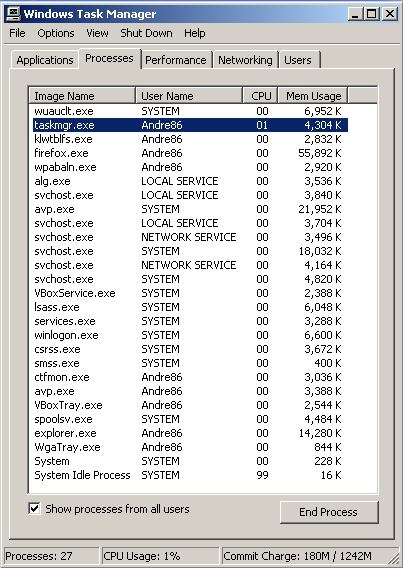Viewport: 403px width, 568px height.
Task: Sort by Mem Usage column header
Action: point(313,96)
